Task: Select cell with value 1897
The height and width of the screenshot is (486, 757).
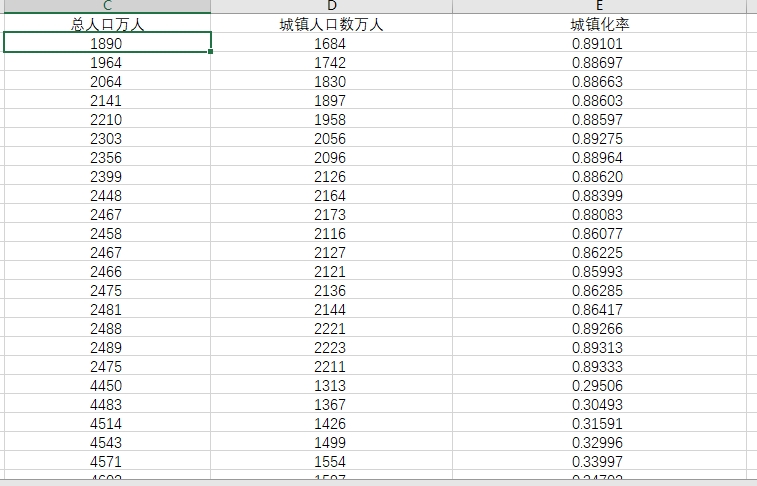Action: pyautogui.click(x=332, y=100)
